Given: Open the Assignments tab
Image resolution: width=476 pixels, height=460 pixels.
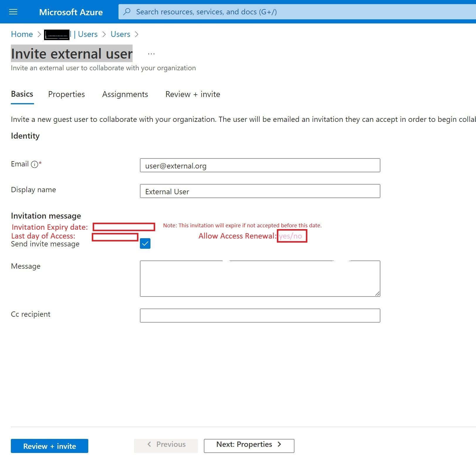Looking at the screenshot, I should tap(125, 94).
